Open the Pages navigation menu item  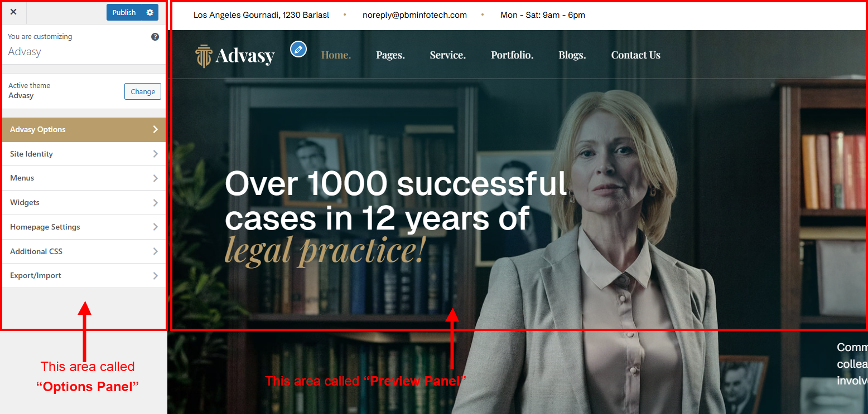(390, 55)
